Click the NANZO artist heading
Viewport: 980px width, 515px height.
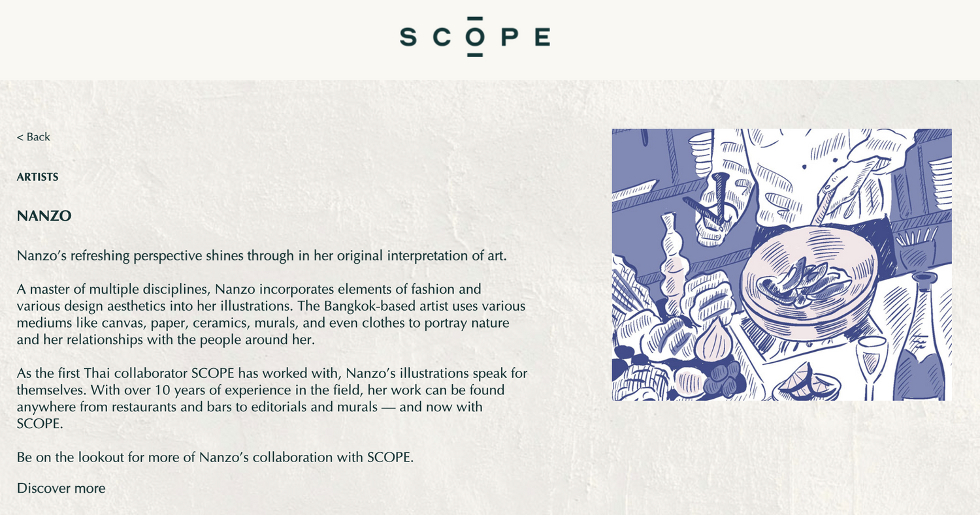[44, 216]
